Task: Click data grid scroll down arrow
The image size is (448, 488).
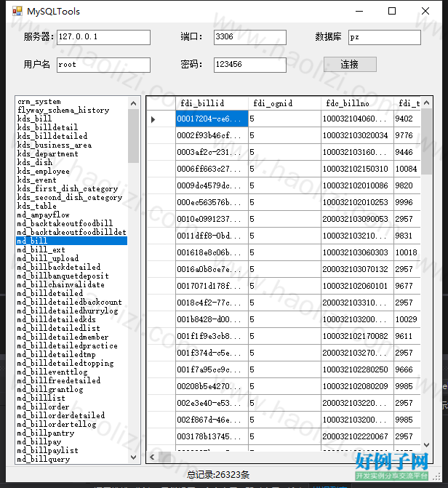Action: (x=426, y=445)
